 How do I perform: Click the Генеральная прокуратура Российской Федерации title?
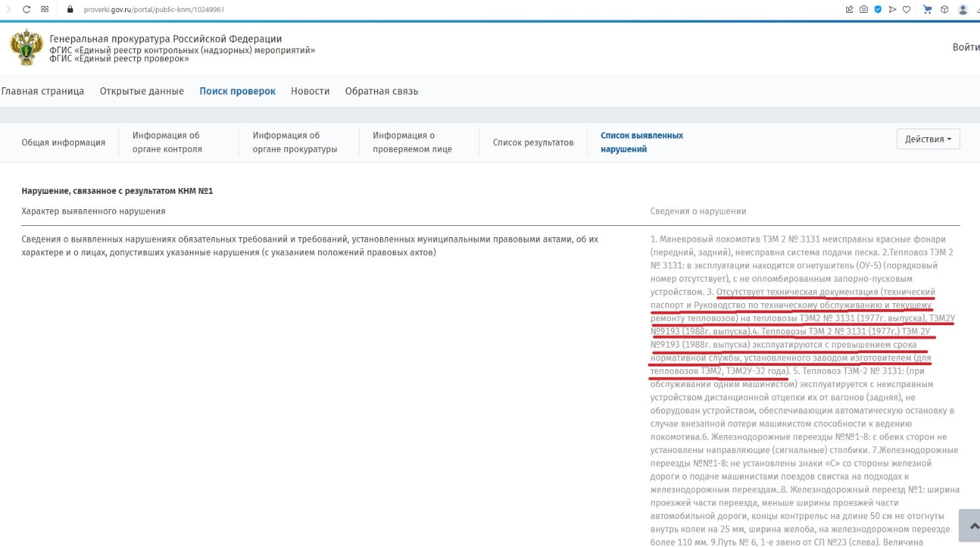[166, 39]
